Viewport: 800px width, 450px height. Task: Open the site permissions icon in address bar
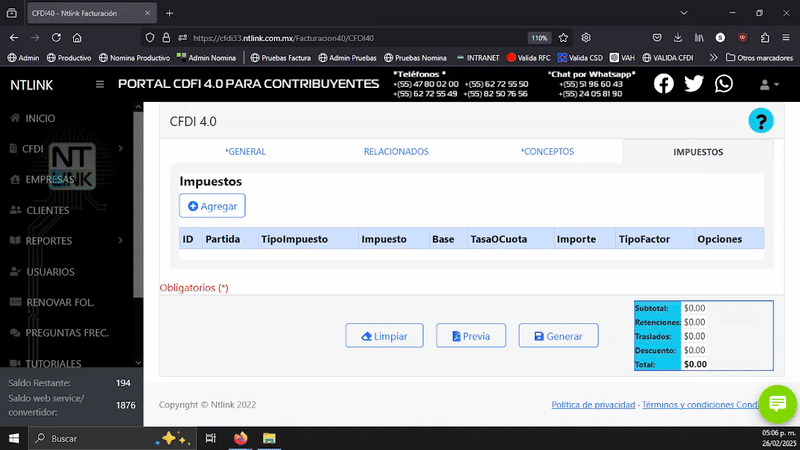(x=182, y=38)
